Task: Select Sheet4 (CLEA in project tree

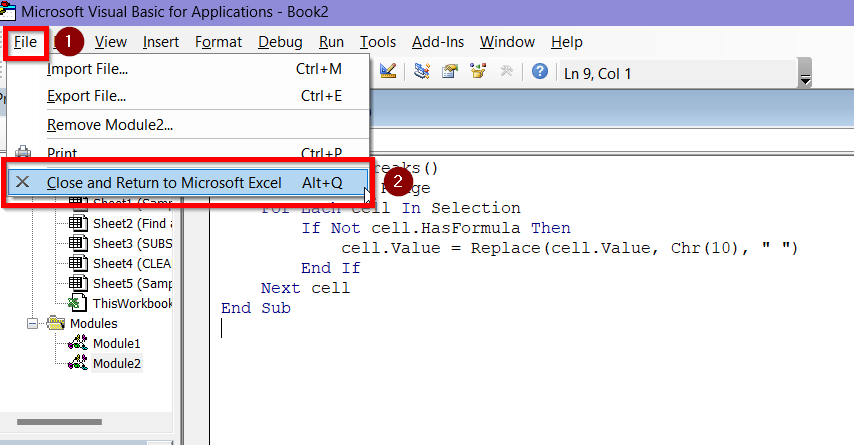Action: (x=132, y=264)
